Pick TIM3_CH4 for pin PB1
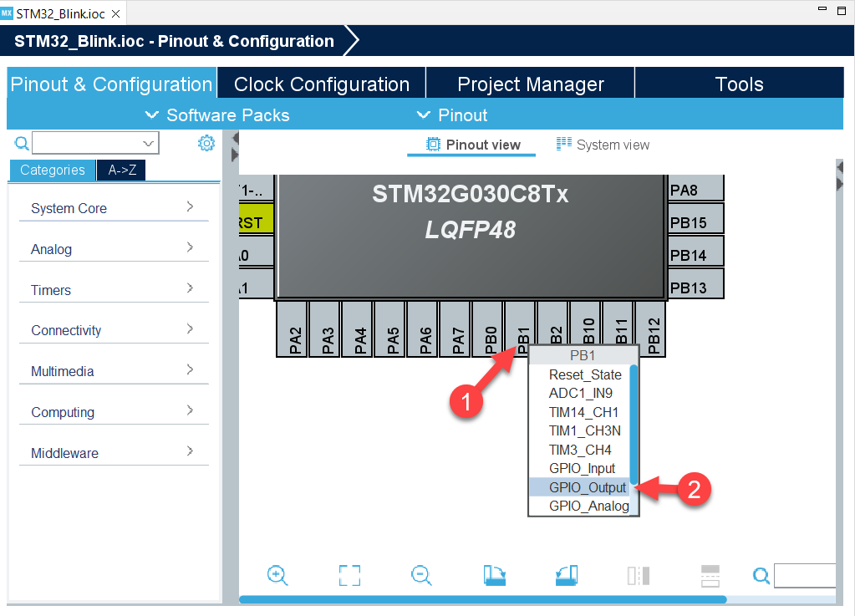Viewport: 855px width, 616px height. [x=580, y=450]
